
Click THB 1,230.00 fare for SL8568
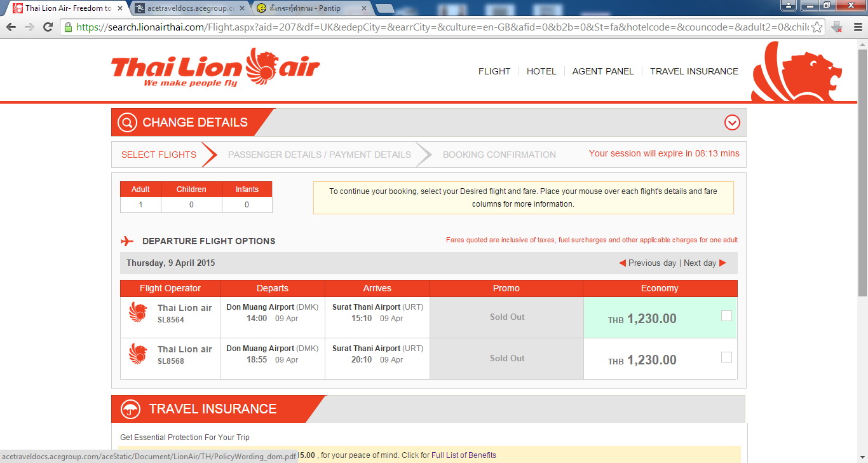642,361
